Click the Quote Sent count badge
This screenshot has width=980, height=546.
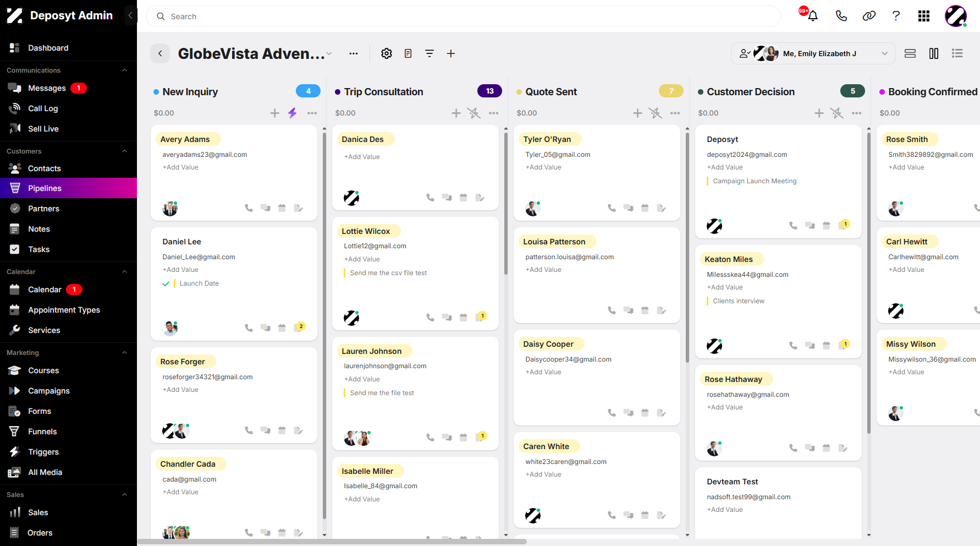tap(671, 91)
